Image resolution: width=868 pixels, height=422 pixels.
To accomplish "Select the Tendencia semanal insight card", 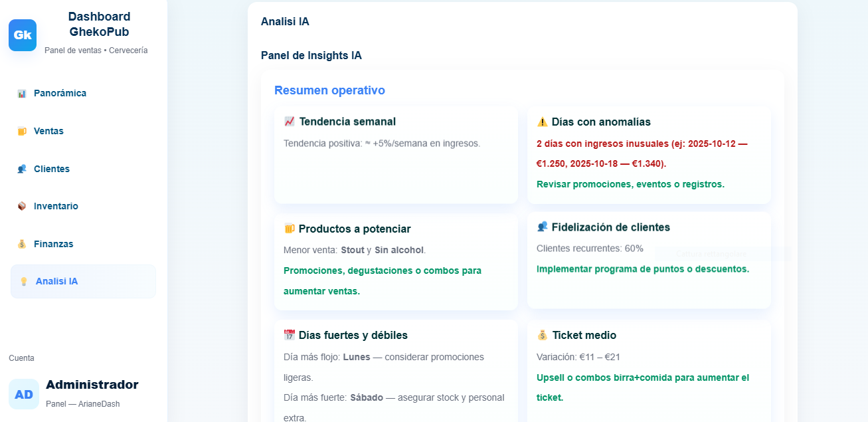I will [x=396, y=155].
